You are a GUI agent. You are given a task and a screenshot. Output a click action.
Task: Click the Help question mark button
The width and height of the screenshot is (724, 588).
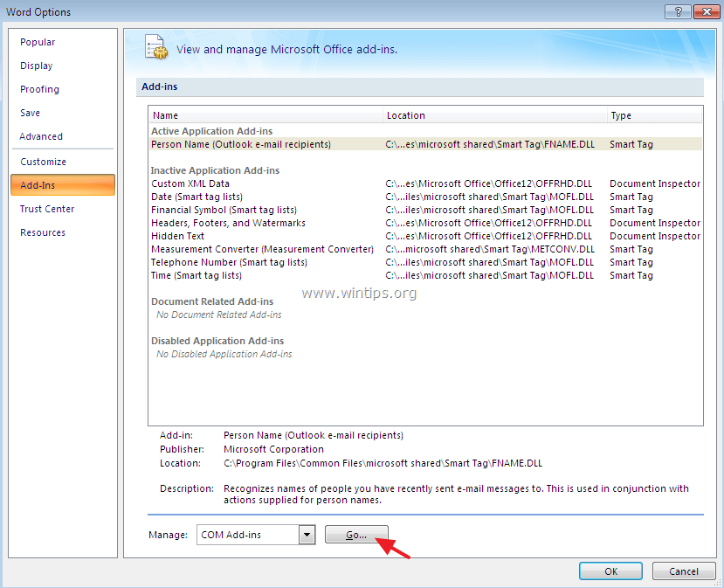pyautogui.click(x=678, y=11)
